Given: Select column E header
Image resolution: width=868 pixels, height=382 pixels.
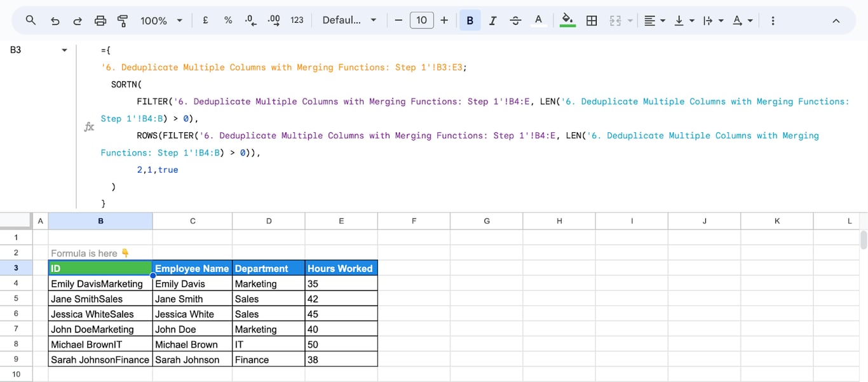Looking at the screenshot, I should [341, 221].
